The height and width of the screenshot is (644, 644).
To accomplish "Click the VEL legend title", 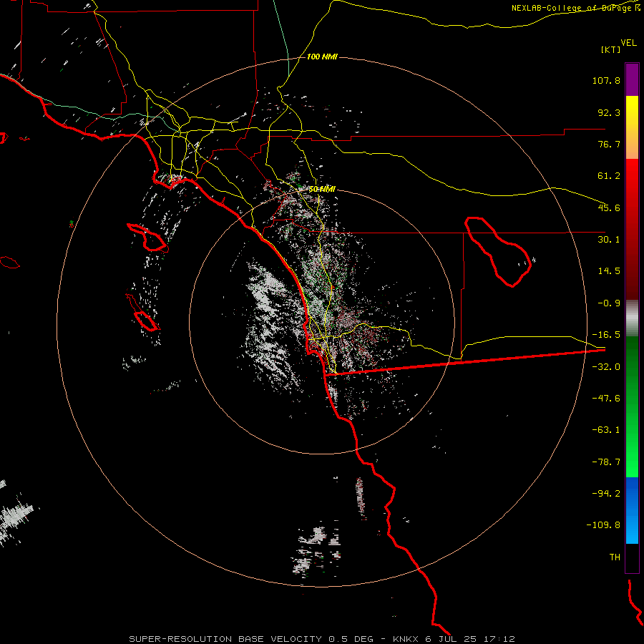I will [x=629, y=43].
